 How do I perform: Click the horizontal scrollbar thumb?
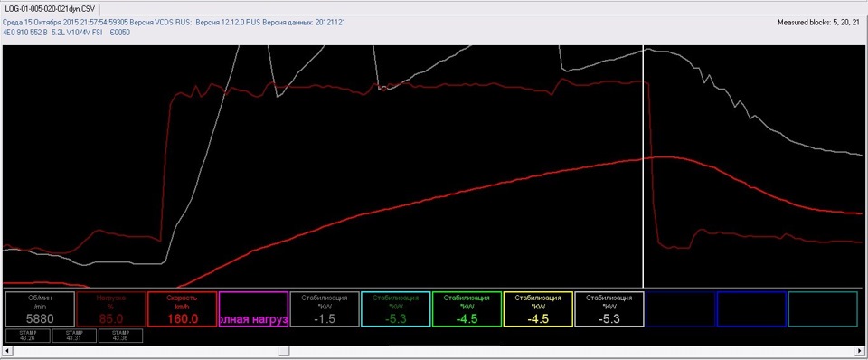(283, 352)
